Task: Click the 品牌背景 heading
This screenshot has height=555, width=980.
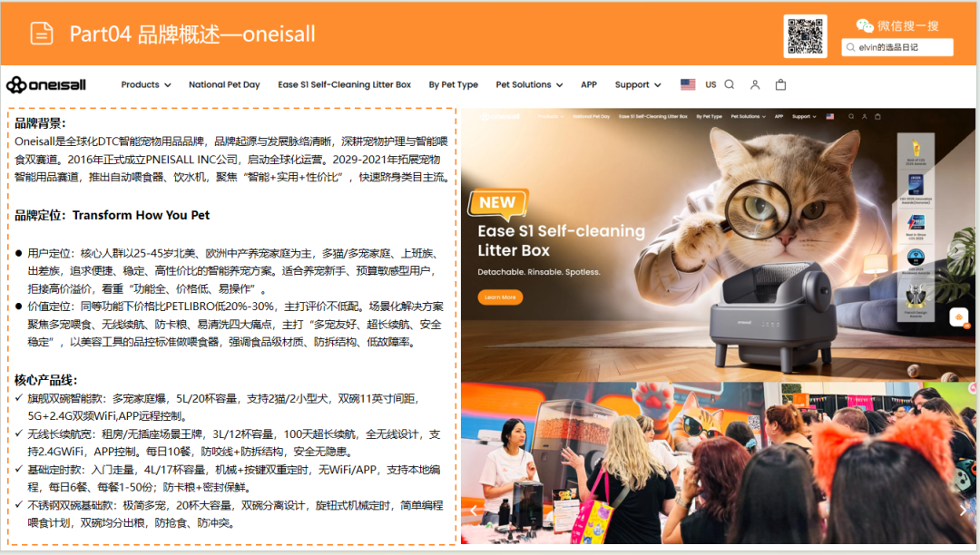Action: (40, 123)
